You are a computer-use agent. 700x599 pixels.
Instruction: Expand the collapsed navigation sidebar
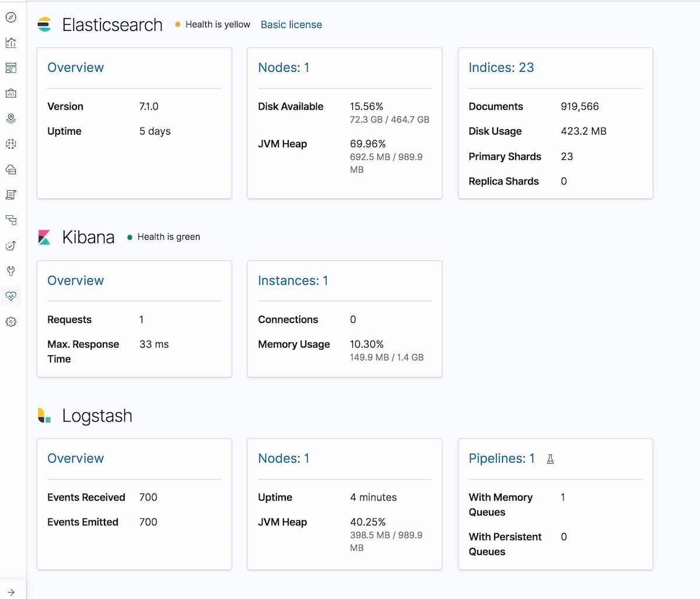click(x=10, y=589)
